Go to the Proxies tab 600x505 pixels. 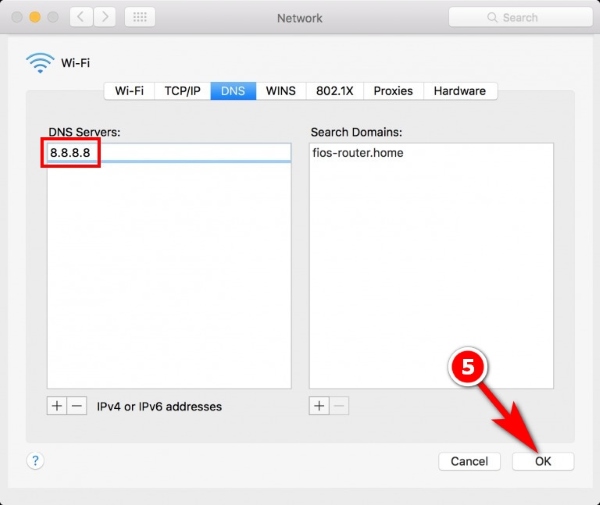pos(393,91)
